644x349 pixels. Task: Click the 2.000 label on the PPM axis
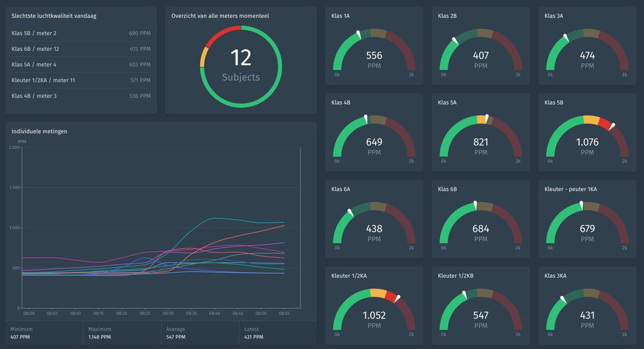click(x=15, y=147)
